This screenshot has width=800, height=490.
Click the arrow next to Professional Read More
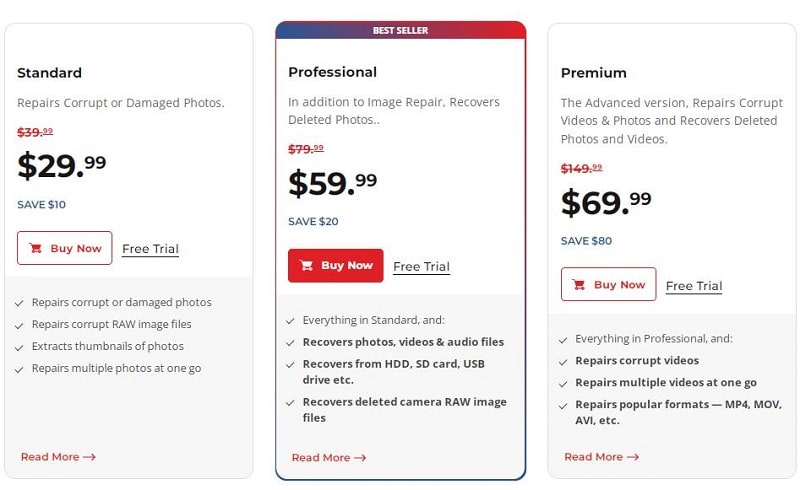tap(360, 458)
